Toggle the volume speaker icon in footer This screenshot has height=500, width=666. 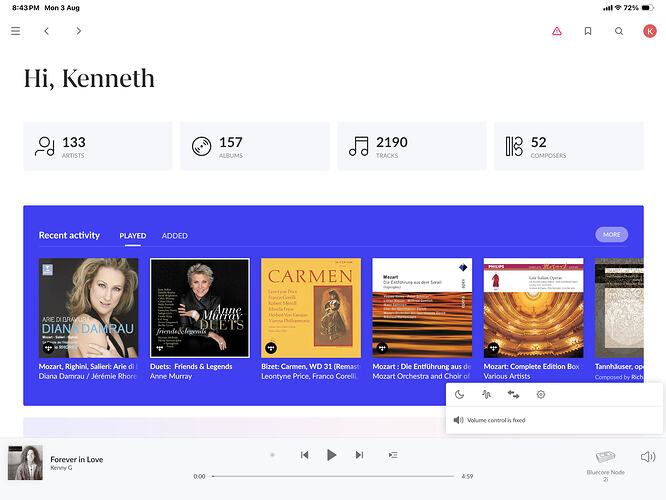click(648, 457)
